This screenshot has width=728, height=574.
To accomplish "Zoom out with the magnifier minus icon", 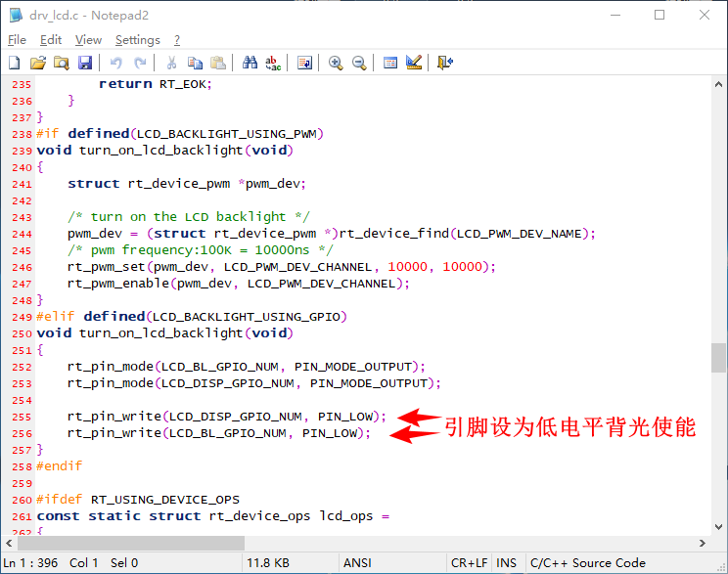I will click(x=359, y=63).
